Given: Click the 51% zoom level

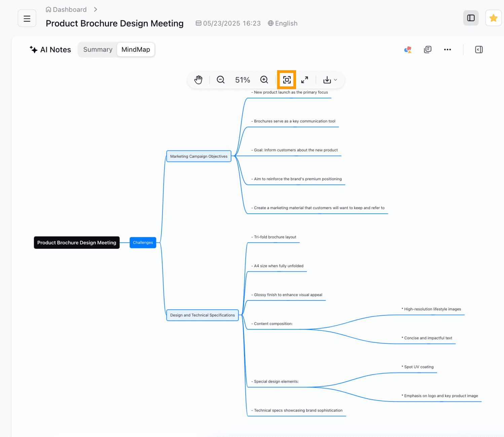Looking at the screenshot, I should point(243,80).
